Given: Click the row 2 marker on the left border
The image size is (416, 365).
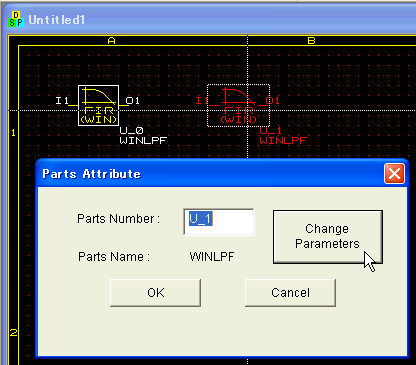Looking at the screenshot, I should (x=13, y=332).
